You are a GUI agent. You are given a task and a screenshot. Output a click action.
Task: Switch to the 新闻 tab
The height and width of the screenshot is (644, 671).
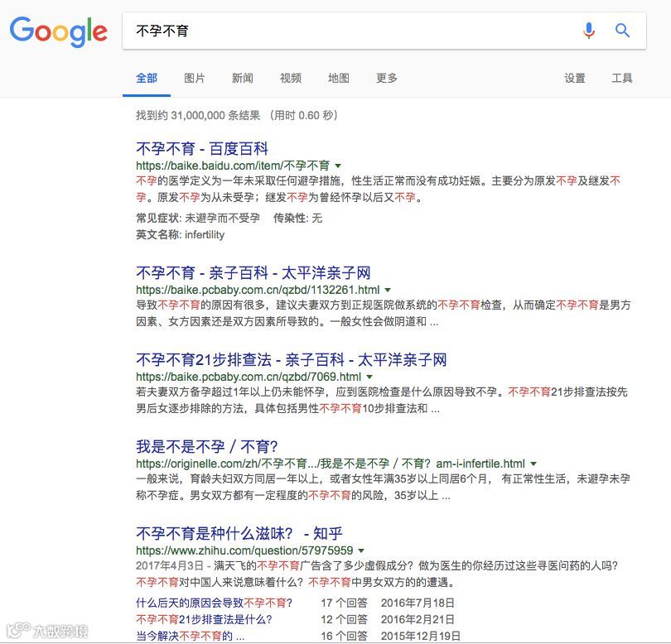coord(243,79)
